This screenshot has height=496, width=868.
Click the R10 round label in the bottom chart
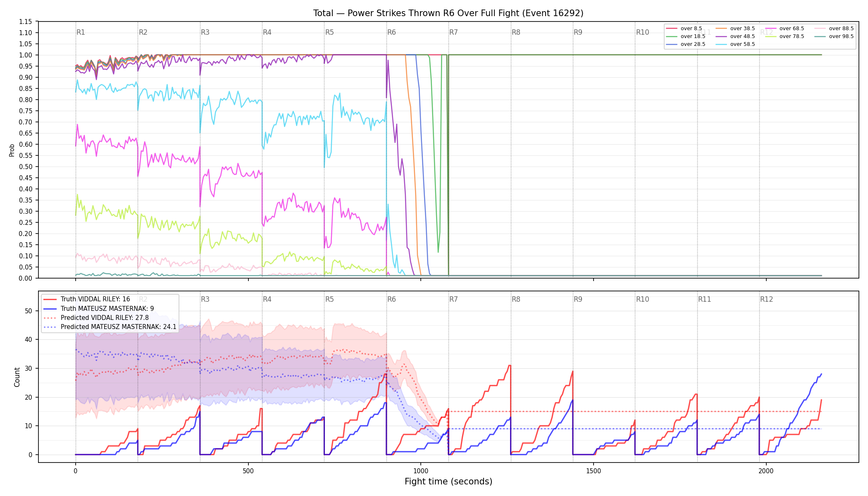[642, 299]
